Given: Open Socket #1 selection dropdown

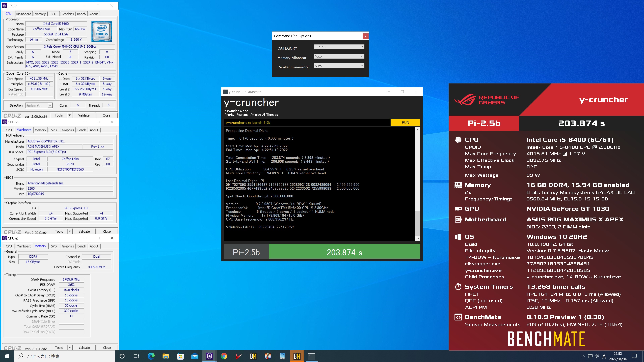Looking at the screenshot, I should click(39, 105).
